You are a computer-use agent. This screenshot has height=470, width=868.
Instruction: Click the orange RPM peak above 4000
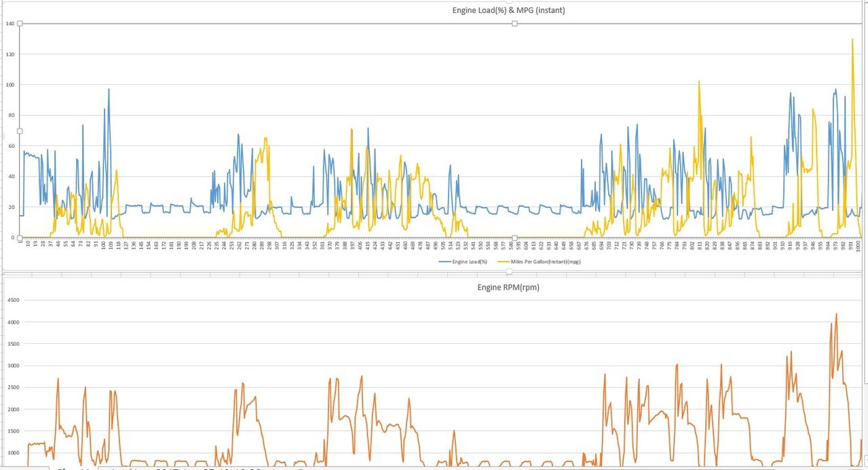(836, 314)
